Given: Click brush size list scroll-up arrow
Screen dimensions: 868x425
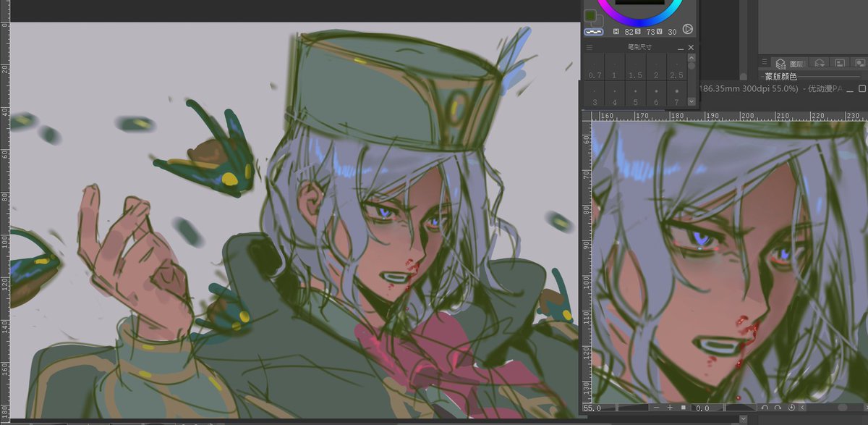Looking at the screenshot, I should click(x=692, y=58).
